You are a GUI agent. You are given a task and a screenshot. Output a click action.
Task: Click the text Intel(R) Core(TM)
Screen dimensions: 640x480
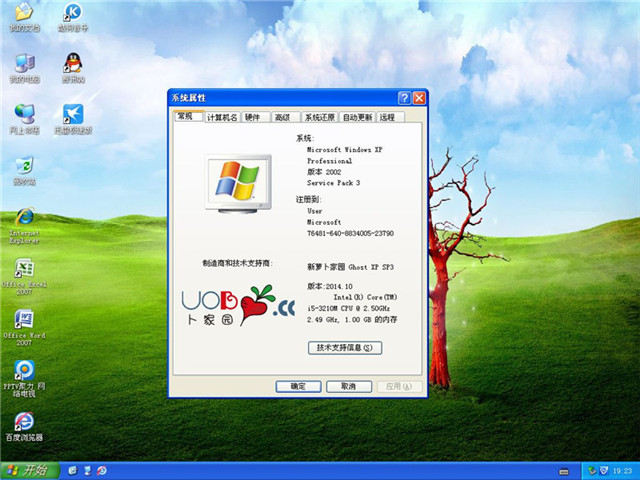pyautogui.click(x=365, y=297)
